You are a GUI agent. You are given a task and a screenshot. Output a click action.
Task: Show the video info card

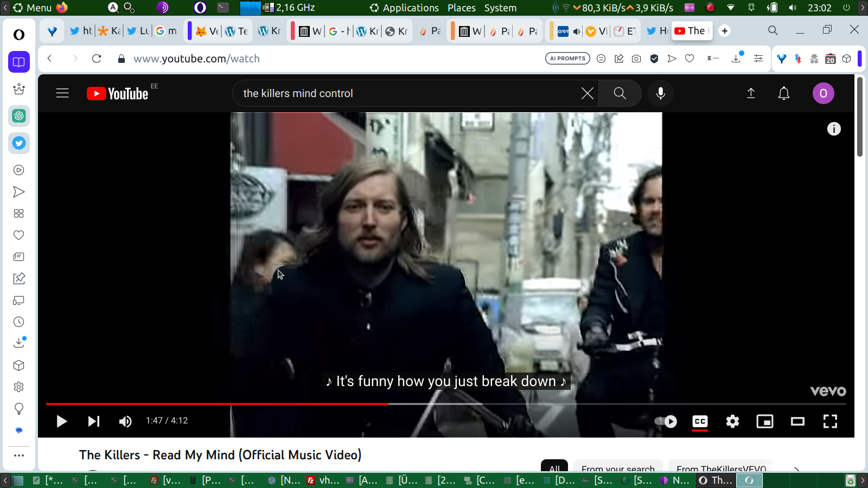click(x=834, y=129)
